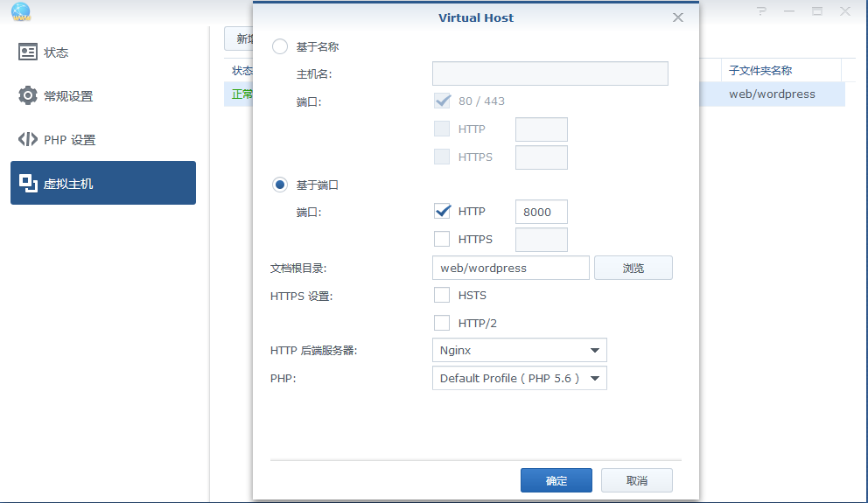The image size is (868, 503).
Task: Click the Web Station globe logo icon
Action: (21, 11)
